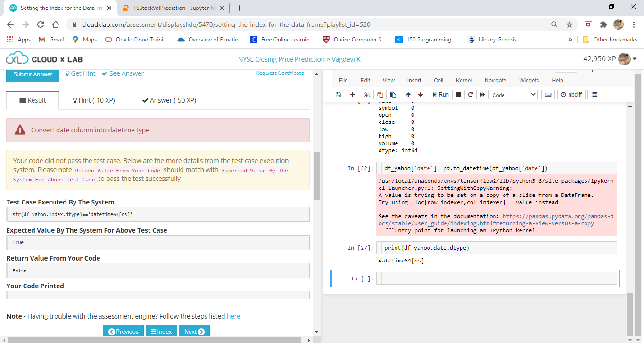The width and height of the screenshot is (644, 343).
Task: Open the Index button
Action: (161, 331)
